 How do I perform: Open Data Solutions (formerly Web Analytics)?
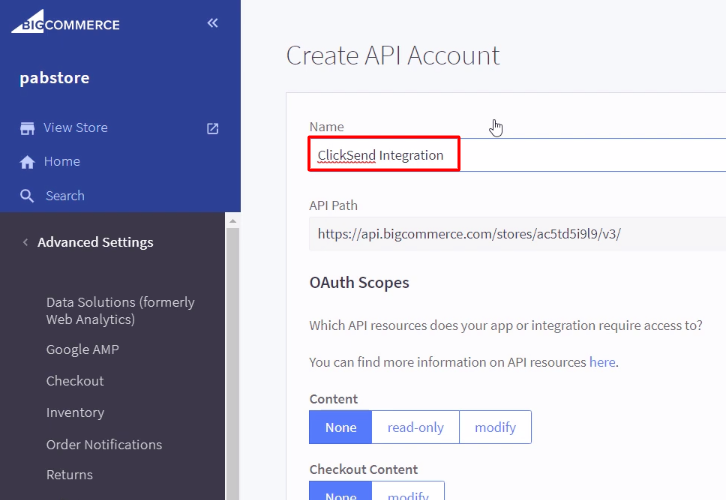(120, 311)
